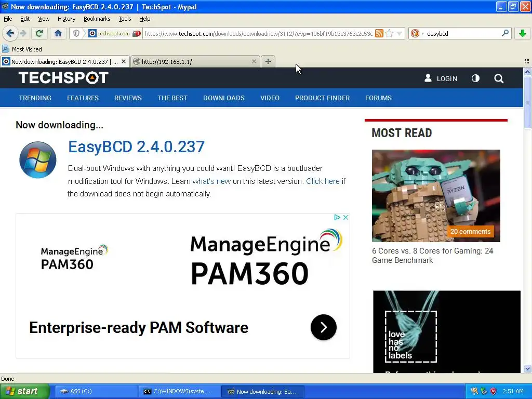This screenshot has height=399, width=532.
Task: Open the Help menu
Action: tap(144, 19)
